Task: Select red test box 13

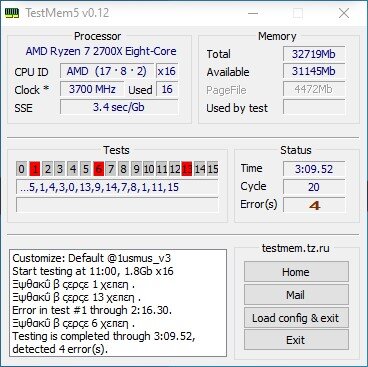Action: click(x=187, y=169)
